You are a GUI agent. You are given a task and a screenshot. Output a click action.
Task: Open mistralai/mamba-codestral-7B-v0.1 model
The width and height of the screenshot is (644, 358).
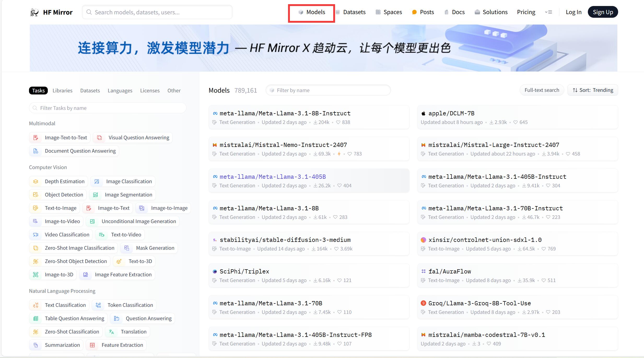[518, 339]
